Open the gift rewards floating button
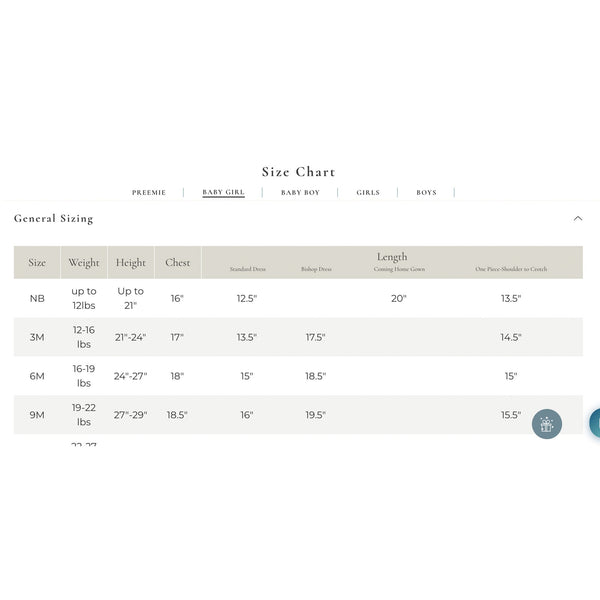600x600 pixels. [x=546, y=424]
